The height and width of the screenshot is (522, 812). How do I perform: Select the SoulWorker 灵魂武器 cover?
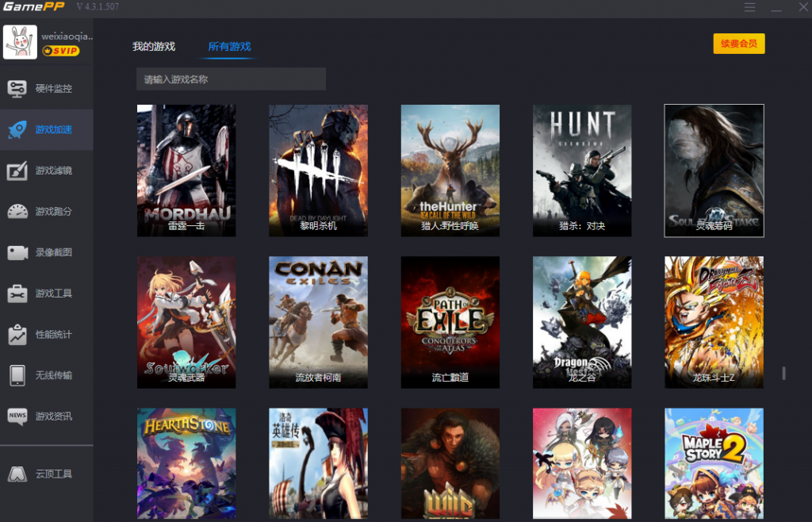click(x=186, y=323)
